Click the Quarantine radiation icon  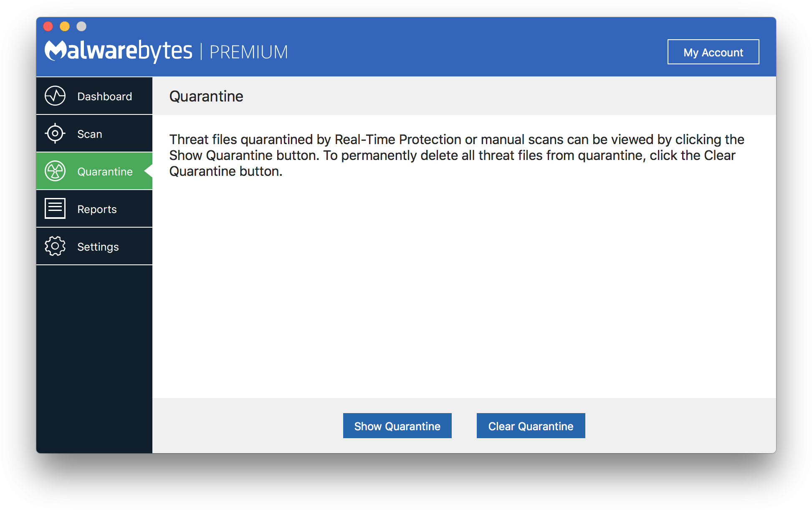tap(55, 171)
